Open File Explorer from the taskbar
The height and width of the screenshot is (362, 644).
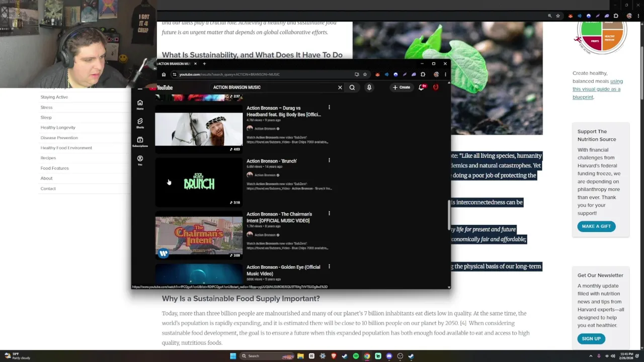[x=300, y=356]
